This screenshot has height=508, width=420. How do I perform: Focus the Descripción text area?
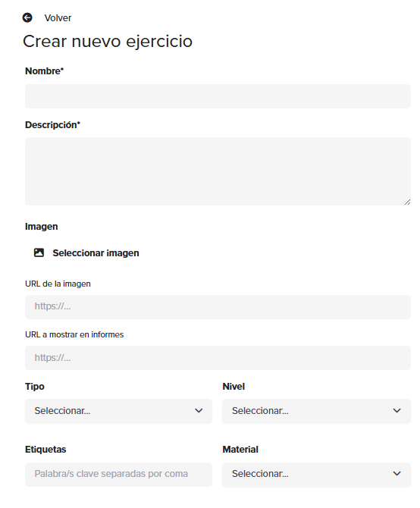[x=218, y=171]
